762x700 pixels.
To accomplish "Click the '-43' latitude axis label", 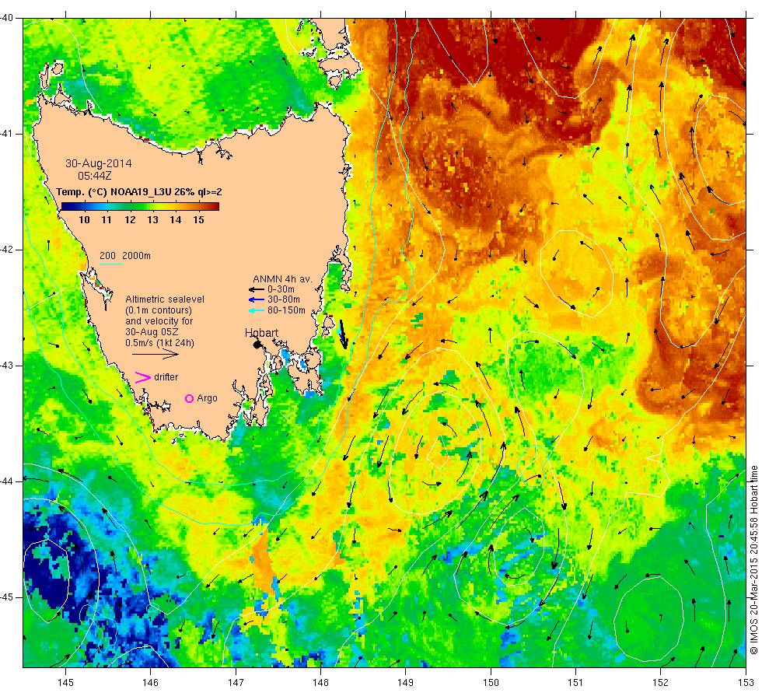I will pyautogui.click(x=7, y=366).
